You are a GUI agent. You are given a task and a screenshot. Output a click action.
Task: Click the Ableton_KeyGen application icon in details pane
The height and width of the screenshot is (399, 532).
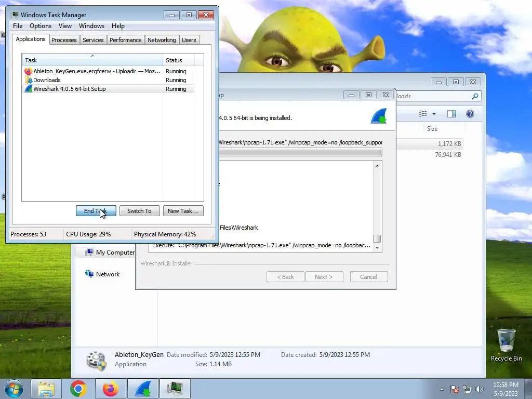tap(96, 361)
